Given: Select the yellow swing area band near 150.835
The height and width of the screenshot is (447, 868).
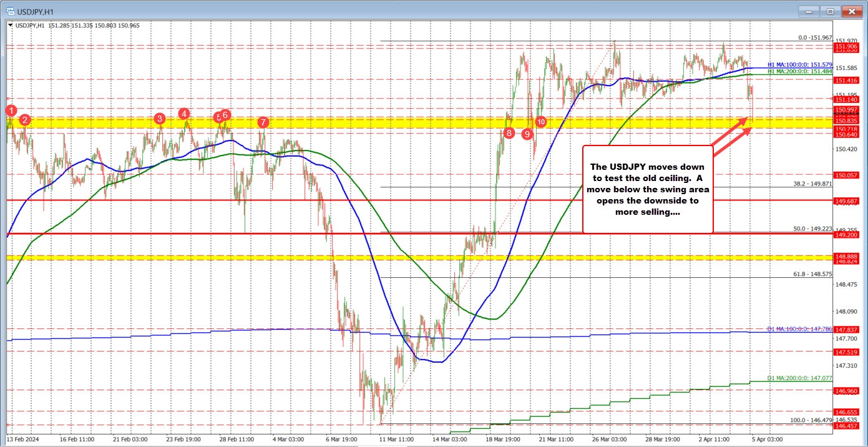Looking at the screenshot, I should [x=374, y=121].
